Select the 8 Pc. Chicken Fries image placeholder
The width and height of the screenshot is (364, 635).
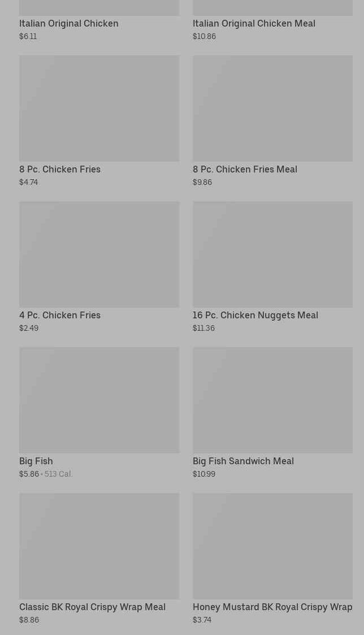99,108
